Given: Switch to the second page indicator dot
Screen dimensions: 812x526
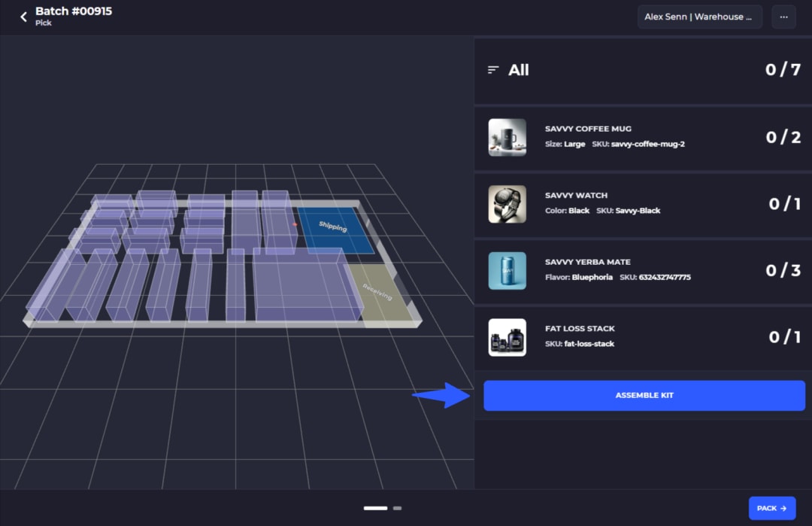Looking at the screenshot, I should [397, 509].
